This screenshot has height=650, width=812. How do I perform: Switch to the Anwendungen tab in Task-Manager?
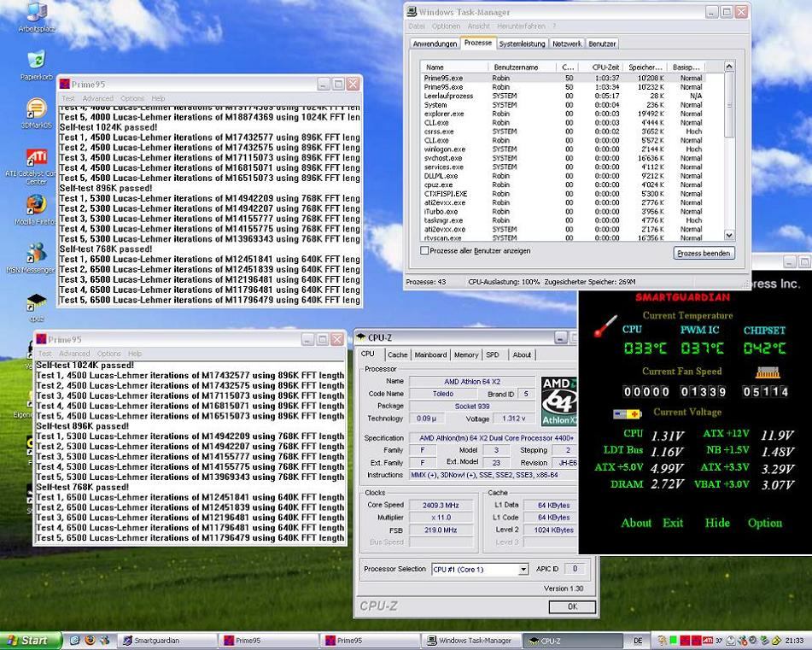[435, 44]
